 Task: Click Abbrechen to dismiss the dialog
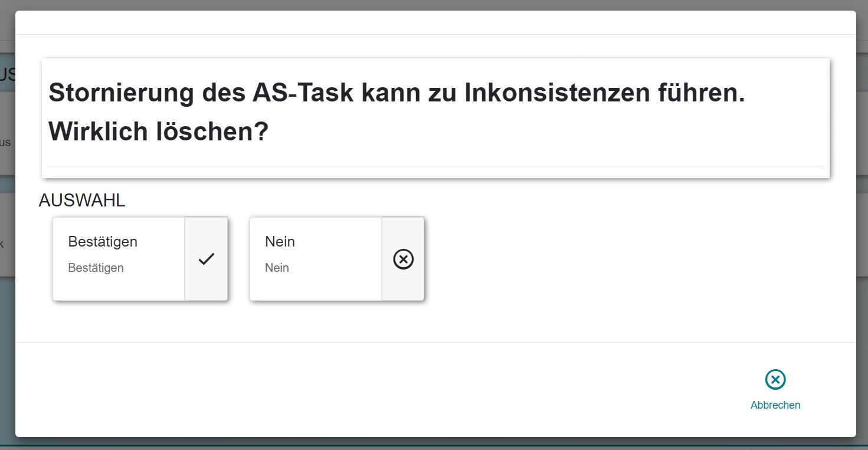[x=775, y=405]
